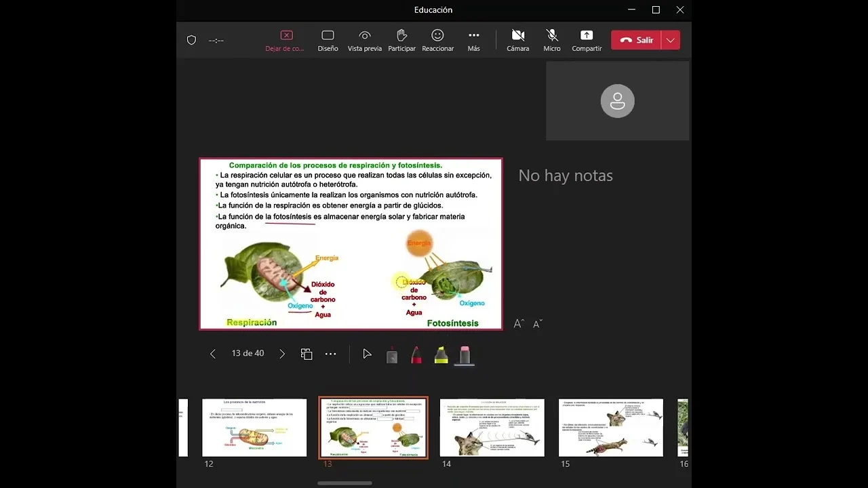868x488 pixels.
Task: Open the Más options menu
Action: (x=473, y=40)
